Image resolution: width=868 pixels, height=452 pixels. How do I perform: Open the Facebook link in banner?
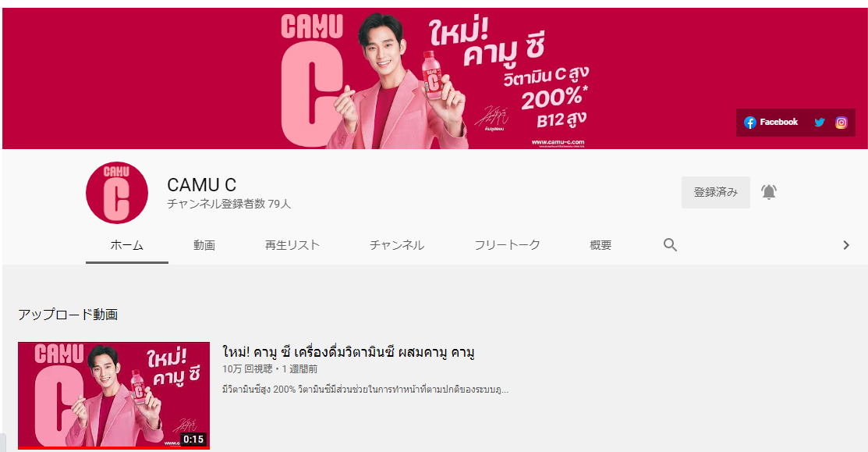pyautogui.click(x=771, y=123)
